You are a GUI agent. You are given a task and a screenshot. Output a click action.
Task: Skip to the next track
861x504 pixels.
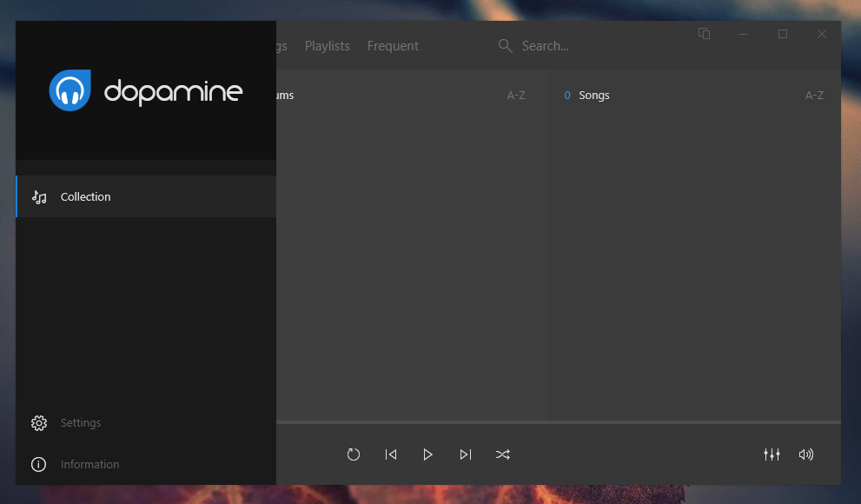[x=465, y=454]
